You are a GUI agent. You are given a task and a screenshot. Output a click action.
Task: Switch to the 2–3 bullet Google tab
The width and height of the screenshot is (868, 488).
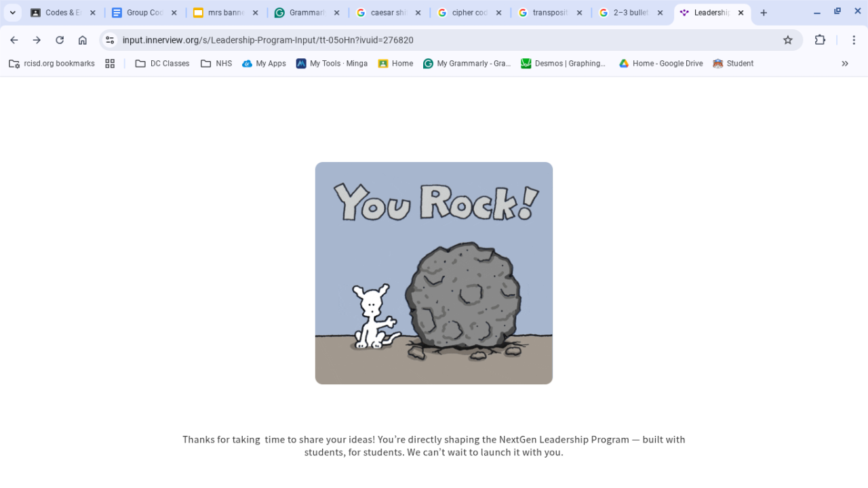pos(631,13)
